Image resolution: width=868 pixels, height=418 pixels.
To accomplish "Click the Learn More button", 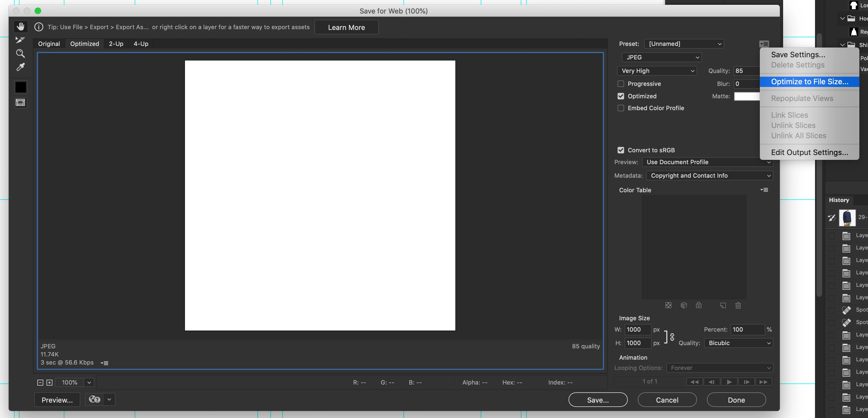I will (x=346, y=28).
